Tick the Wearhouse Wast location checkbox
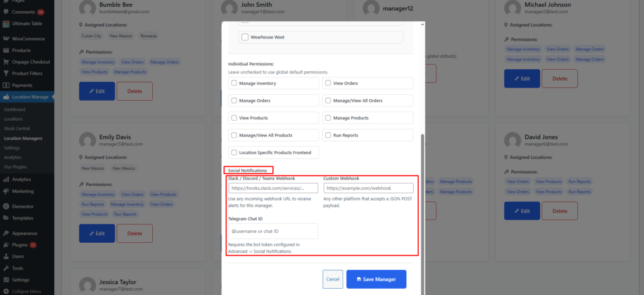 245,37
